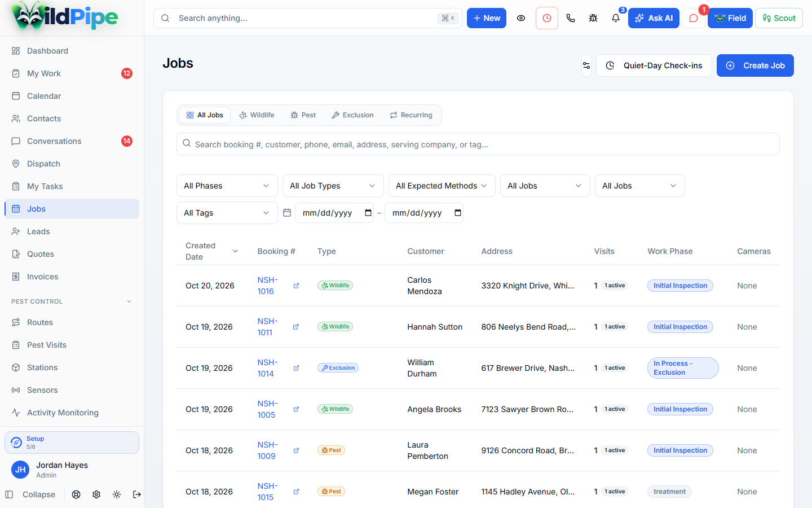The height and width of the screenshot is (508, 812).
Task: Open external link icon for NSH-1009
Action: (x=296, y=450)
